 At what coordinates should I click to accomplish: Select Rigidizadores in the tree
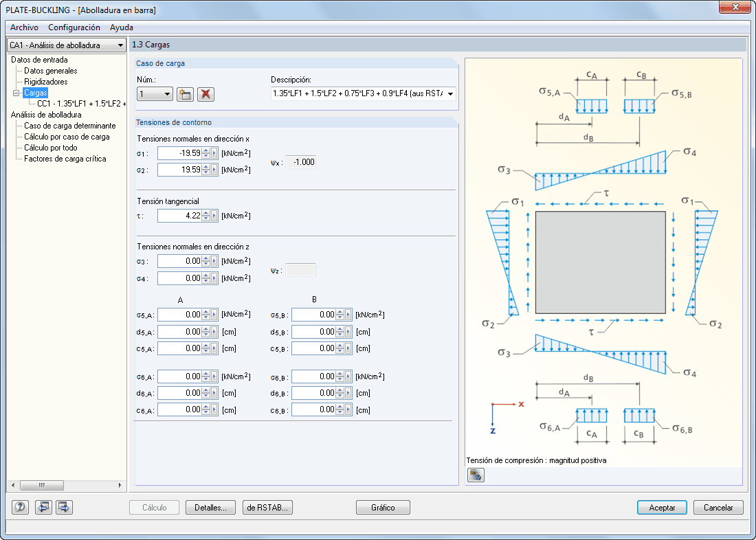[x=46, y=82]
